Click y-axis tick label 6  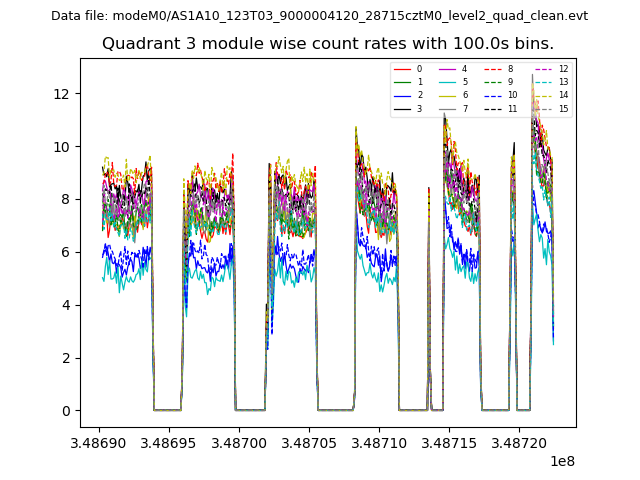click(66, 253)
